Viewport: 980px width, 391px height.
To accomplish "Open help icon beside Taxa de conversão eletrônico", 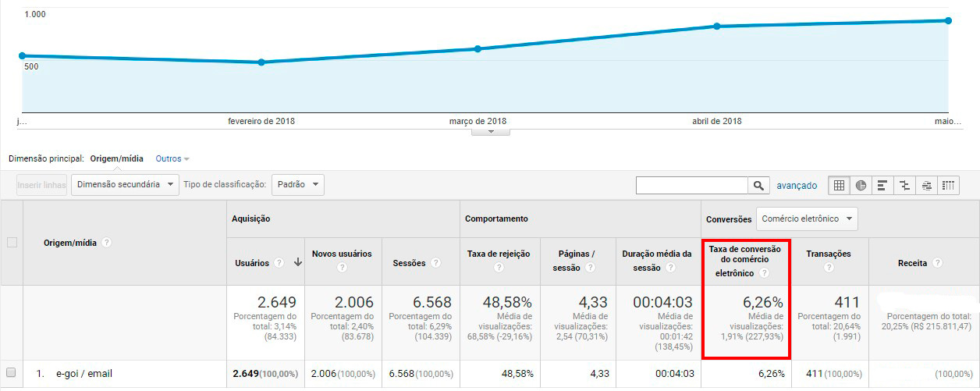I will pyautogui.click(x=765, y=273).
